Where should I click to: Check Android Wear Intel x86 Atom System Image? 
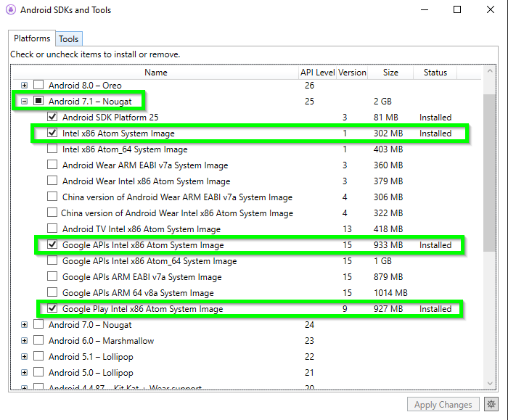(52, 181)
